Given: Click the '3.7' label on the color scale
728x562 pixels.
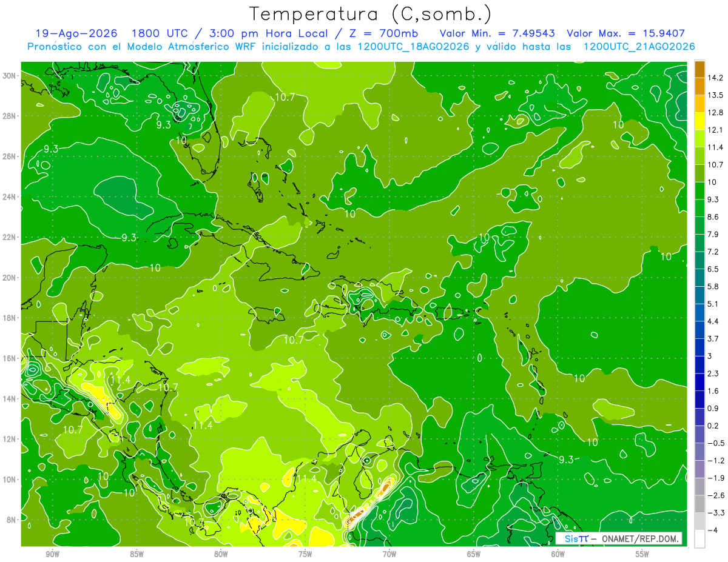Looking at the screenshot, I should 714,338.
